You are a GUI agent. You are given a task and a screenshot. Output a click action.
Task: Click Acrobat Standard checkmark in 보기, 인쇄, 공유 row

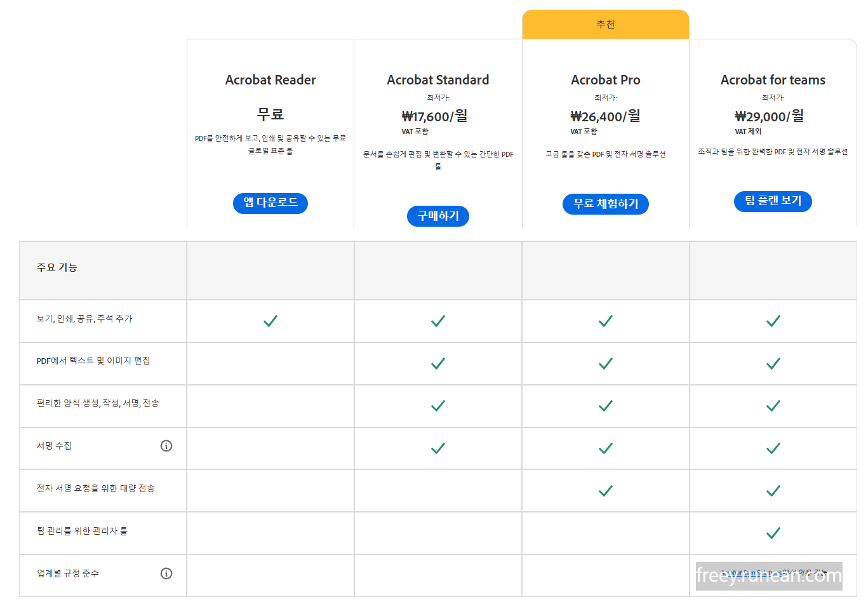tap(438, 321)
